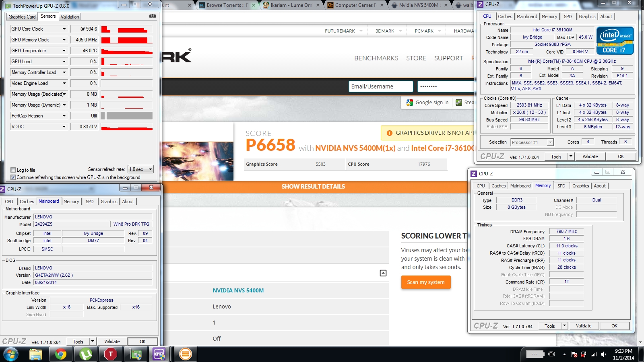644x362 pixels.
Task: Click the GPU Core Clock red sensor graph
Action: [127, 29]
